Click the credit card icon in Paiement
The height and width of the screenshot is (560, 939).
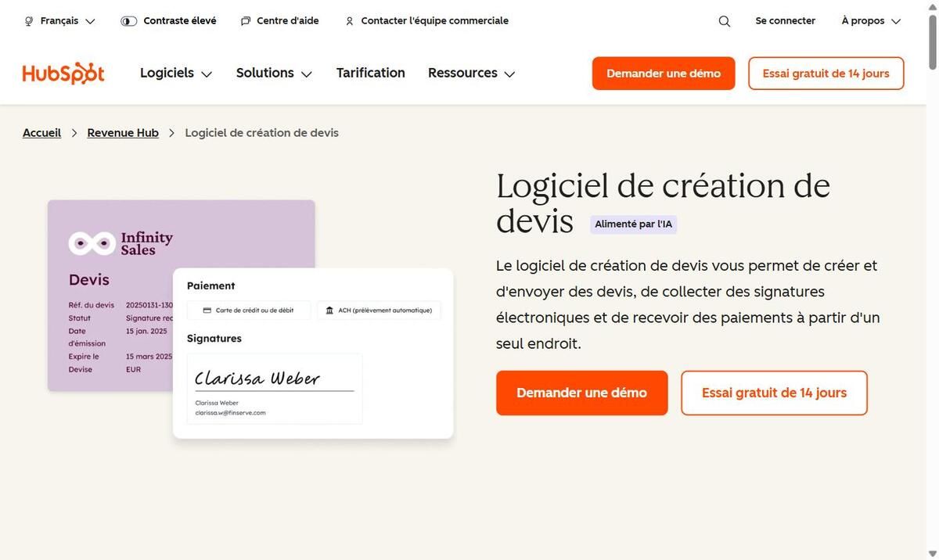(207, 311)
